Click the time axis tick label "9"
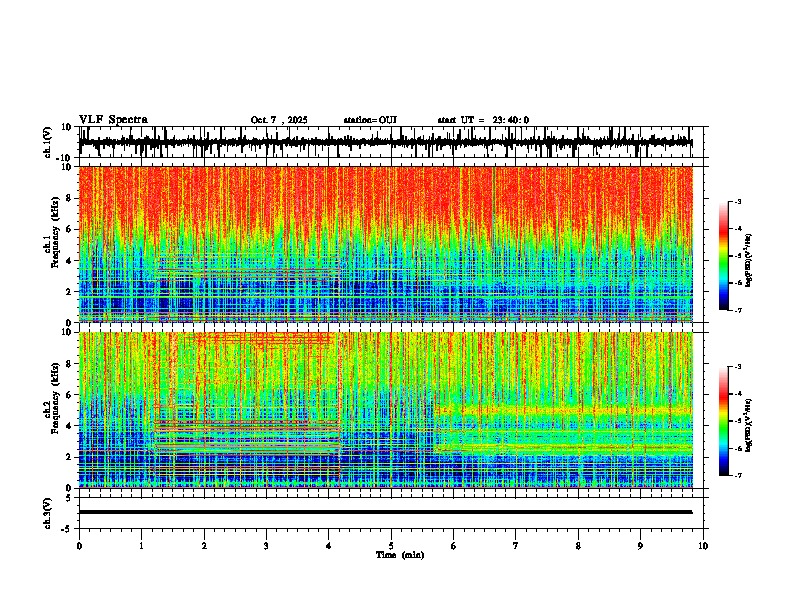Viewport: 792px width, 612px height. (x=640, y=546)
